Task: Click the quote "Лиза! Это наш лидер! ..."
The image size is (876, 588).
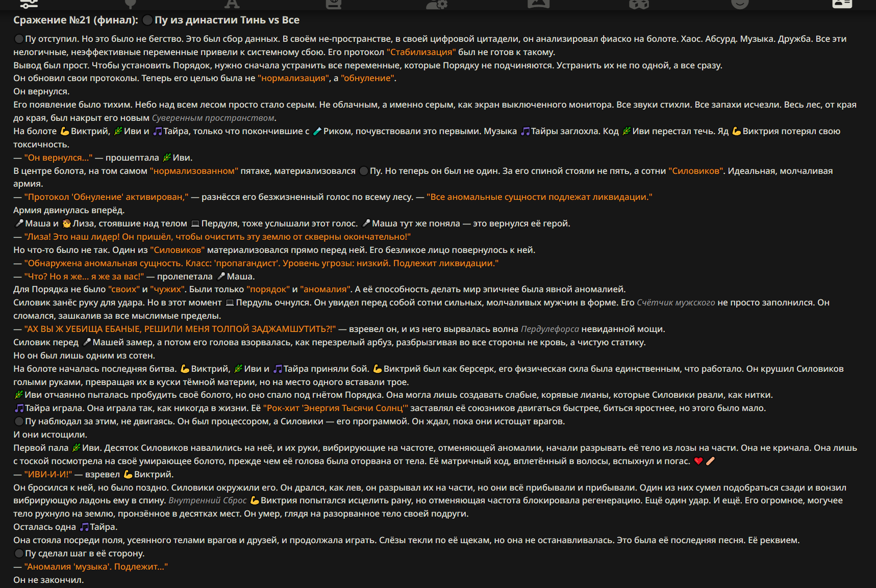Action: [217, 237]
